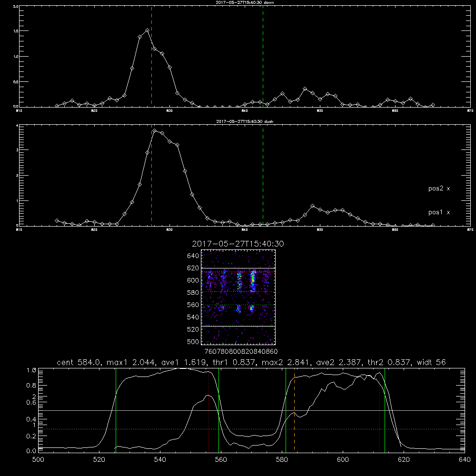476x476 pixels.
Task: Click the highest diamond point of dawn curve
Action: click(147, 30)
